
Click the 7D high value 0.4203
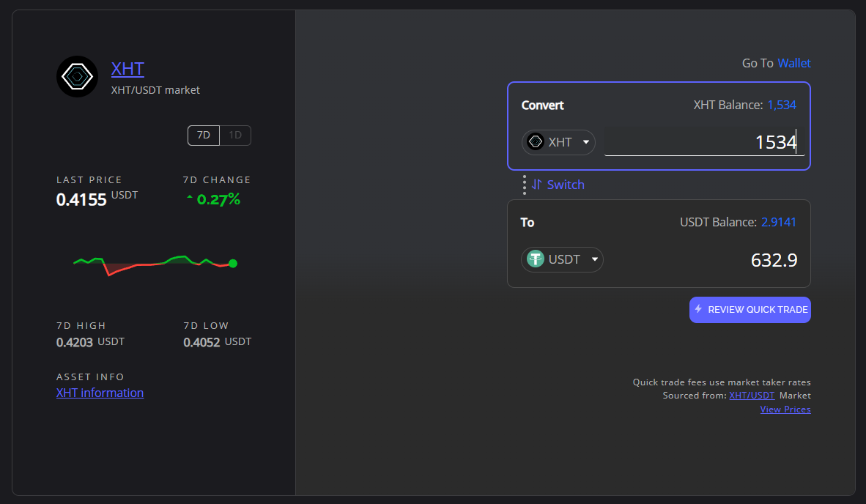(75, 342)
